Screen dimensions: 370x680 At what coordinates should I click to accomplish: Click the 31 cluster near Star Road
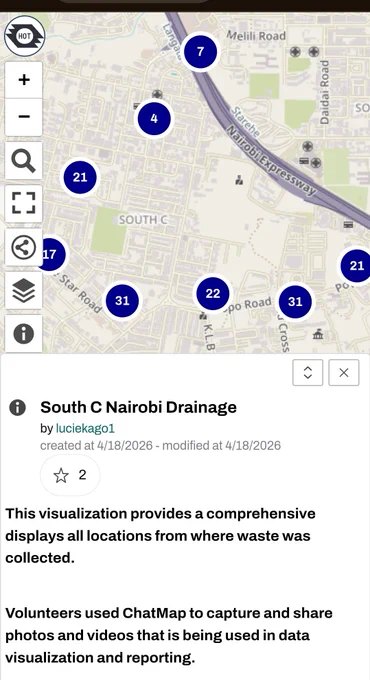(x=122, y=301)
